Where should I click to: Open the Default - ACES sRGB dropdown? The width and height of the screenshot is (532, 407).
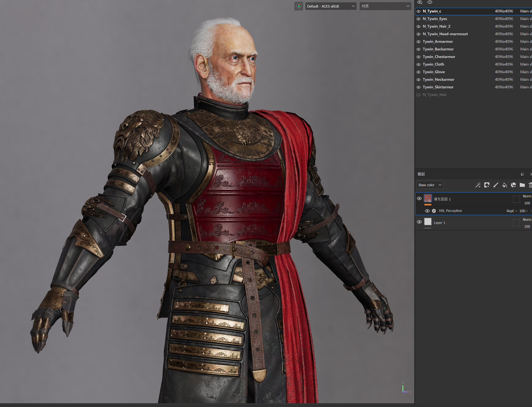pyautogui.click(x=331, y=6)
